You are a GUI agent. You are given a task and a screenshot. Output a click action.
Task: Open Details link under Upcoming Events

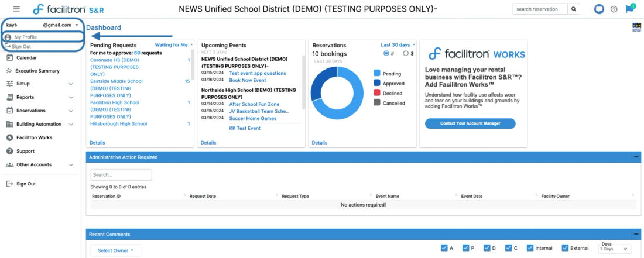(208, 143)
